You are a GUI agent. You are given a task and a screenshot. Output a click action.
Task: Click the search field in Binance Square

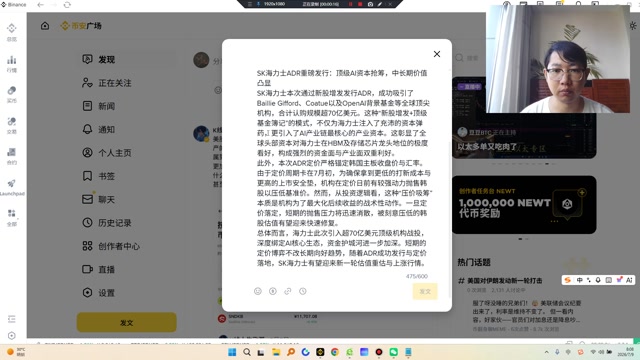point(469,58)
